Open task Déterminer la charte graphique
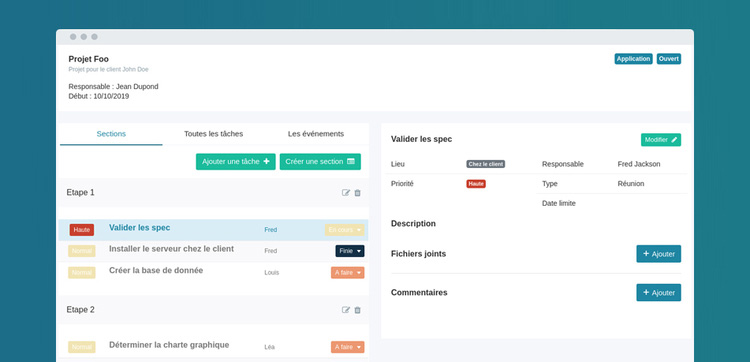 click(x=169, y=345)
